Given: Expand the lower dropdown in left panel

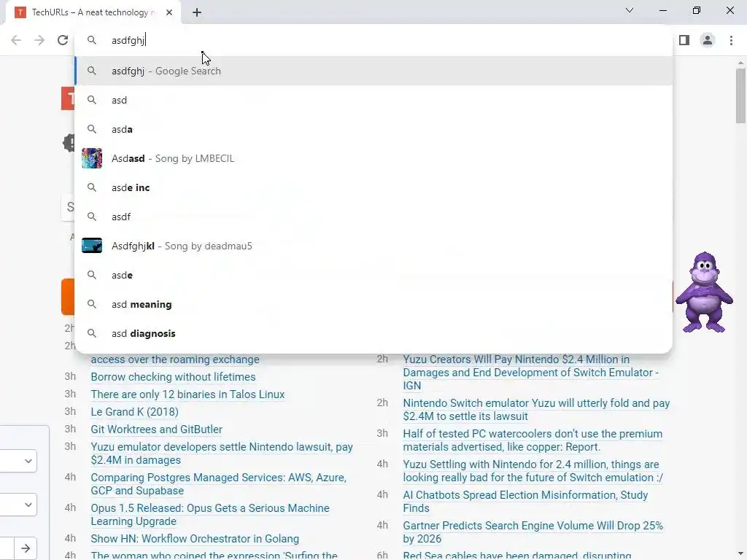Looking at the screenshot, I should [18, 505].
